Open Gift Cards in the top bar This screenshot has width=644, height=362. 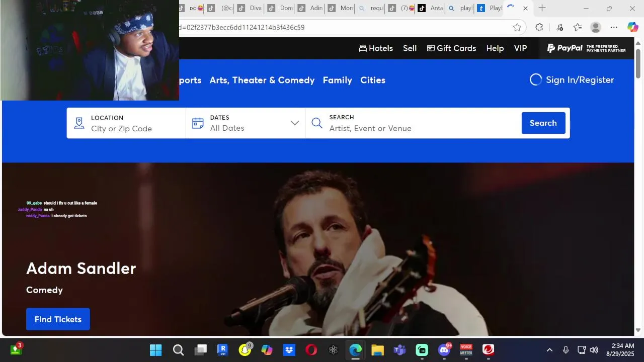click(451, 48)
